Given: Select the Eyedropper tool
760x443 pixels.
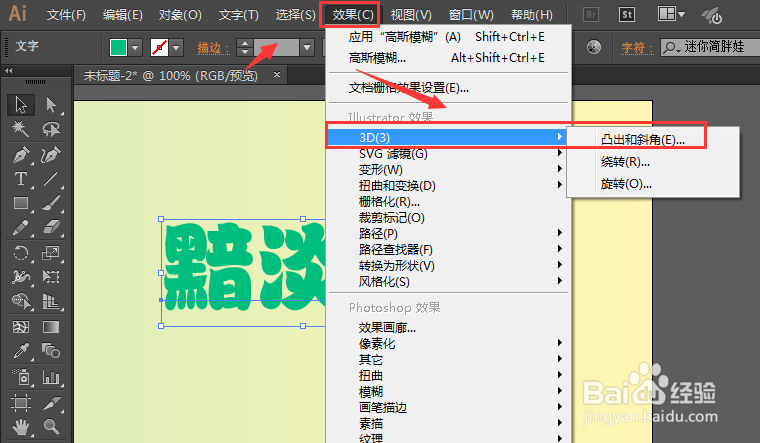Looking at the screenshot, I should pos(21,350).
